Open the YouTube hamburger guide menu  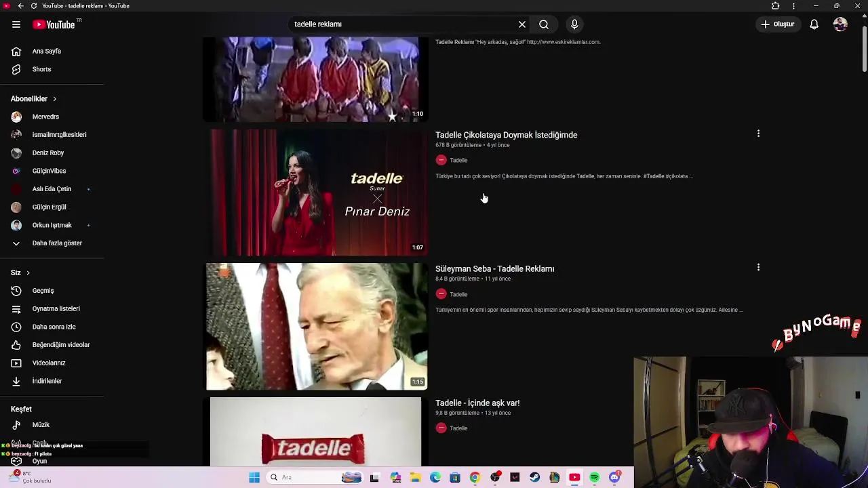pos(16,24)
